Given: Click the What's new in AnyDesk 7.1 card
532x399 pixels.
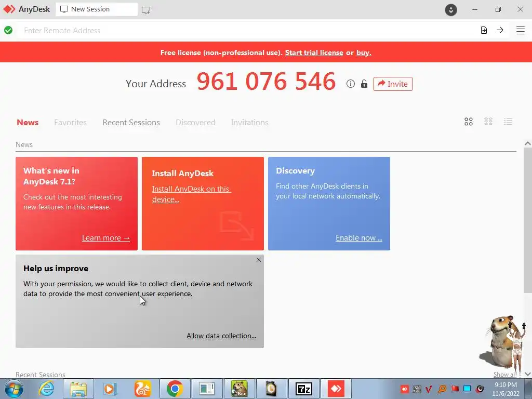Looking at the screenshot, I should pos(77,204).
